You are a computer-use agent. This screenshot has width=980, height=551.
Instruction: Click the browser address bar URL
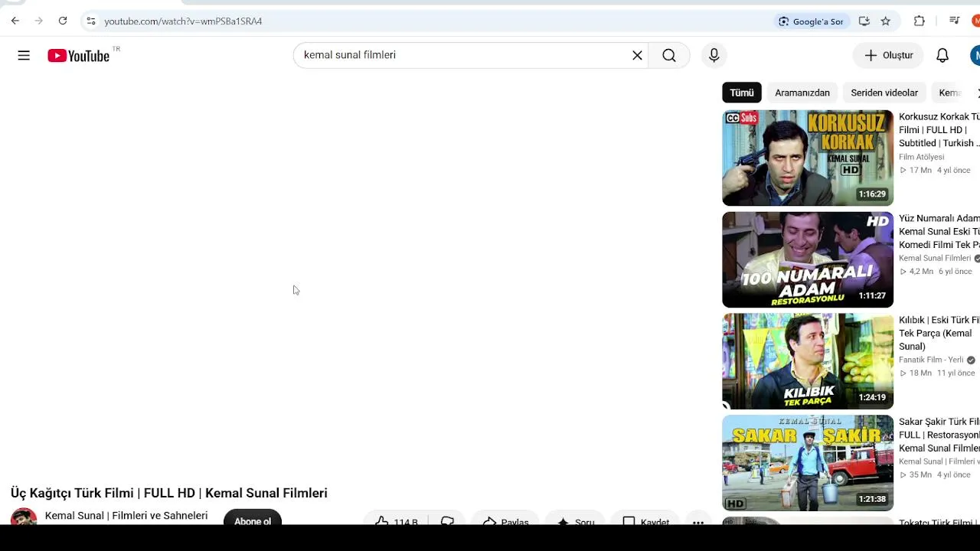[183, 21]
